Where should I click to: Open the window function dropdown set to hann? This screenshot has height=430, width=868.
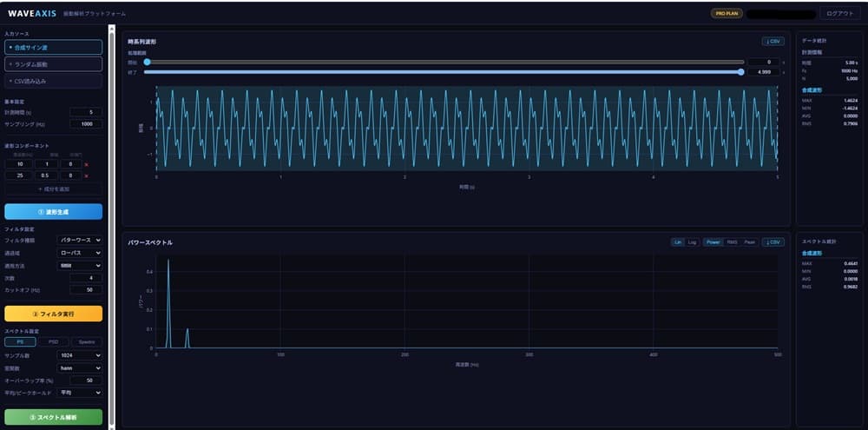(x=80, y=368)
